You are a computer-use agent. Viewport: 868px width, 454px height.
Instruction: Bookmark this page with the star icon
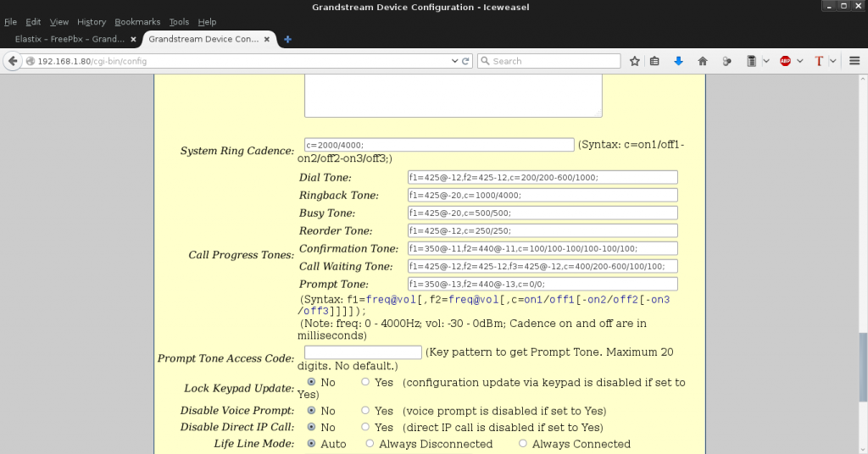[634, 61]
